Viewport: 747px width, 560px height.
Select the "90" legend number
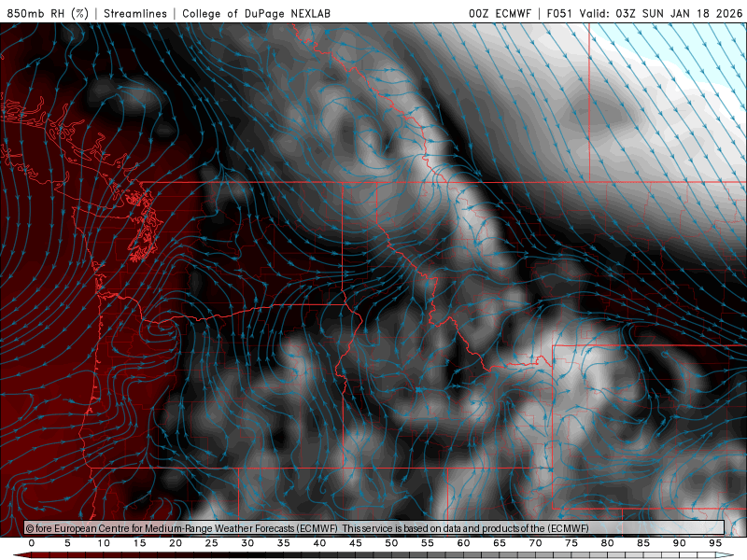[x=680, y=543]
